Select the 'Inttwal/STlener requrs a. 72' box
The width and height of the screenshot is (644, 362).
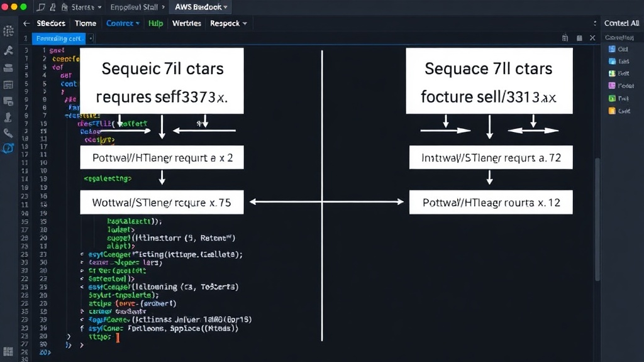click(x=491, y=157)
